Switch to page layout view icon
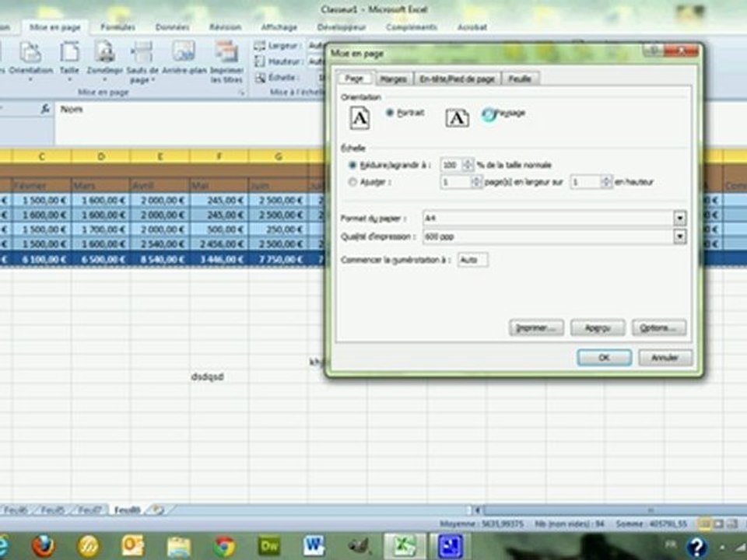This screenshot has width=747, height=560. point(718,523)
